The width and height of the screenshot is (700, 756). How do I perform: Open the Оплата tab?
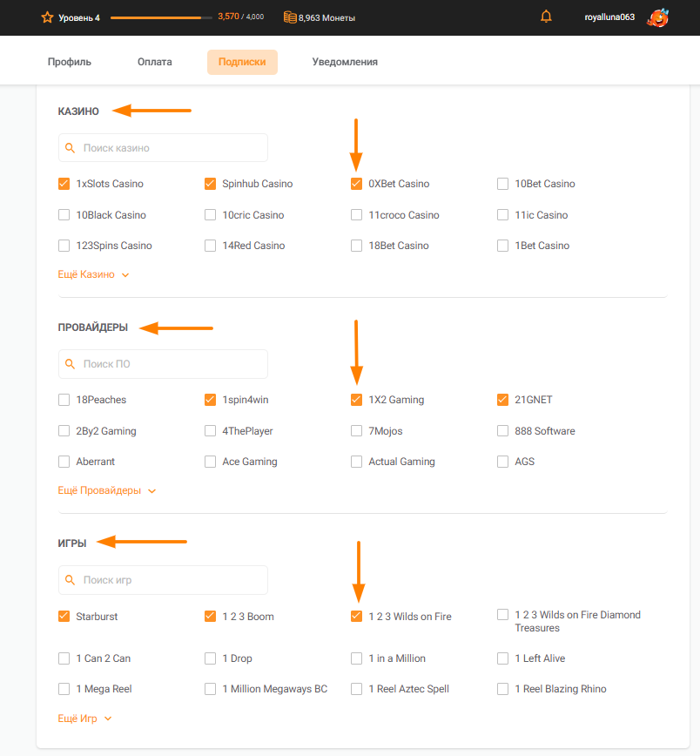(155, 62)
